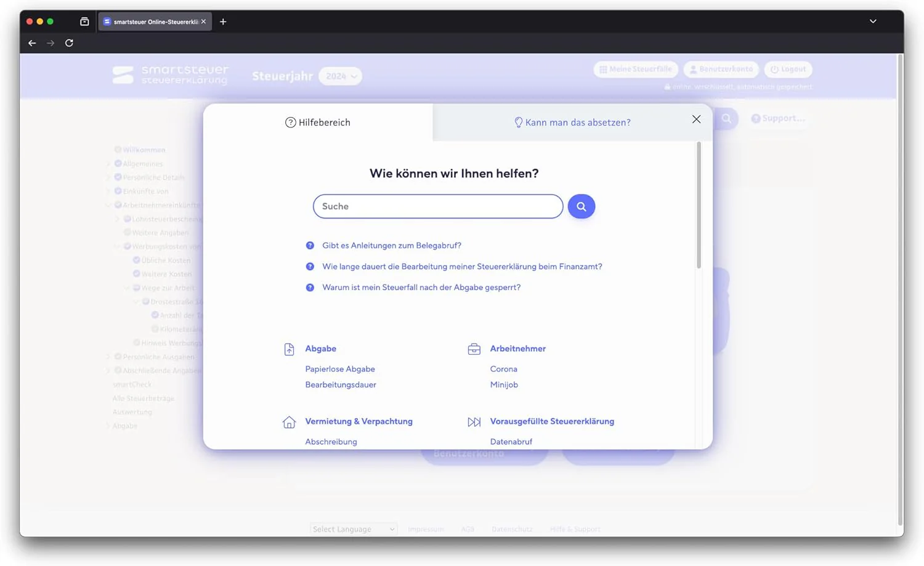
Task: Open Gibt es Anleitungen zum Belegabruf? question
Action: (x=392, y=245)
